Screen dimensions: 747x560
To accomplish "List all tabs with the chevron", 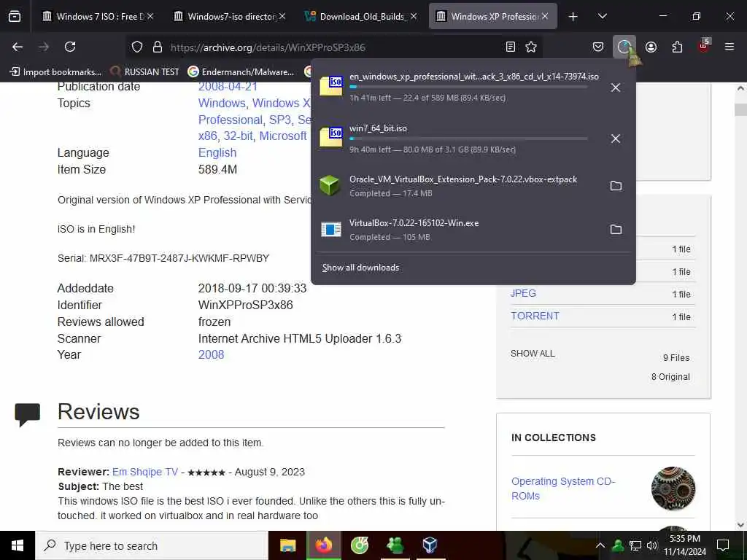I will pos(602,17).
